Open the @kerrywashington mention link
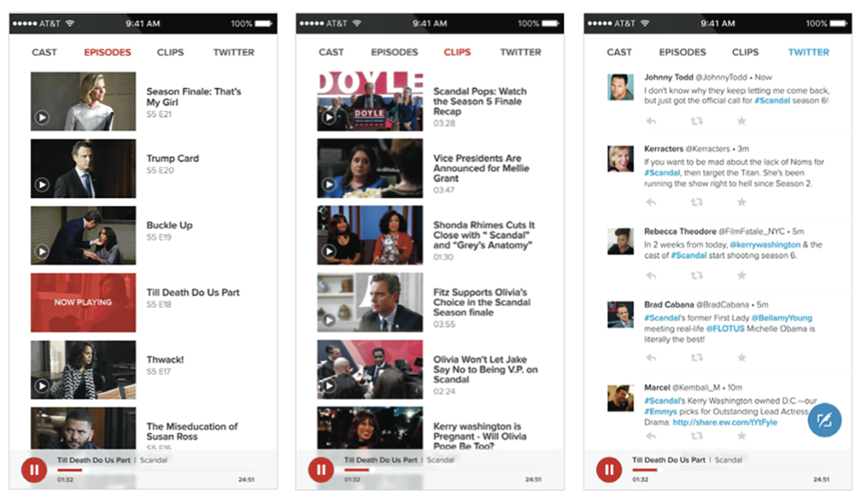 click(x=765, y=244)
